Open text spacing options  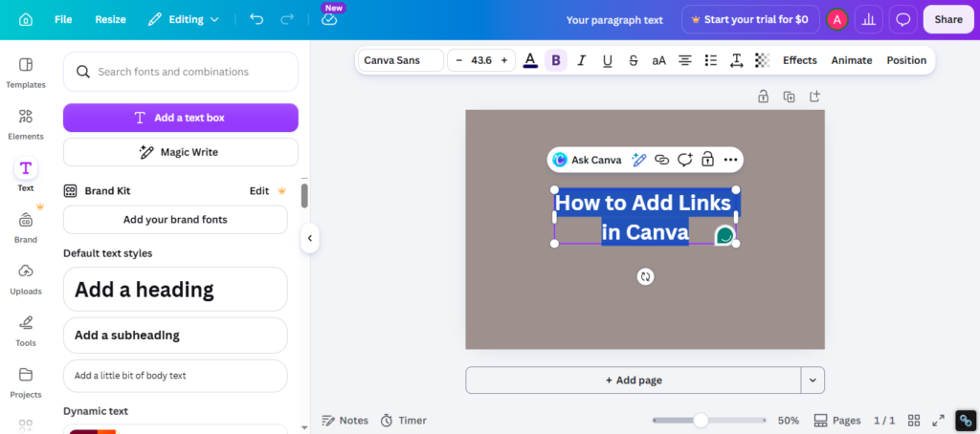pos(736,60)
